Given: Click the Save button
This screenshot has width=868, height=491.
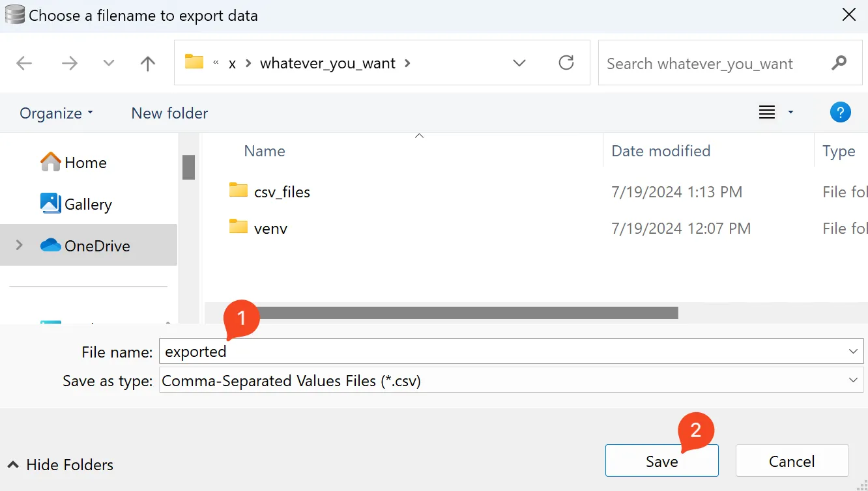Looking at the screenshot, I should (x=662, y=461).
